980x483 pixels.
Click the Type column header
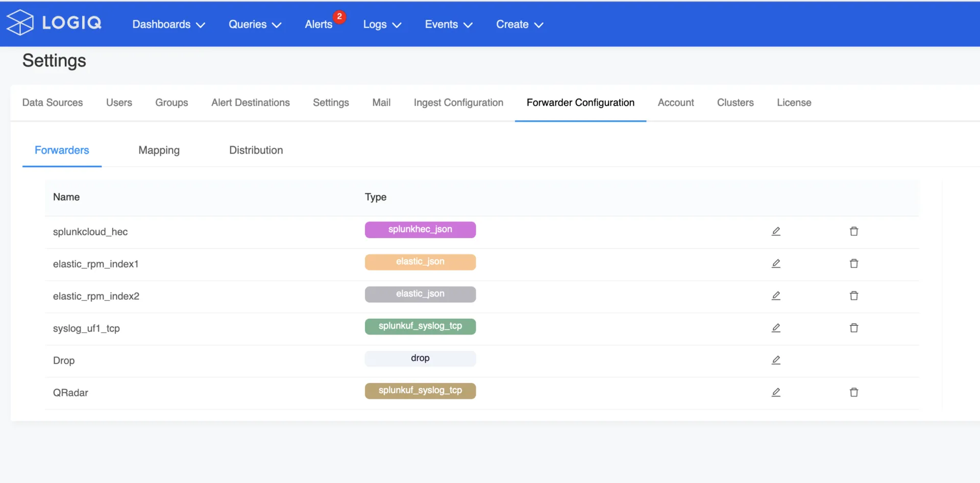tap(375, 197)
